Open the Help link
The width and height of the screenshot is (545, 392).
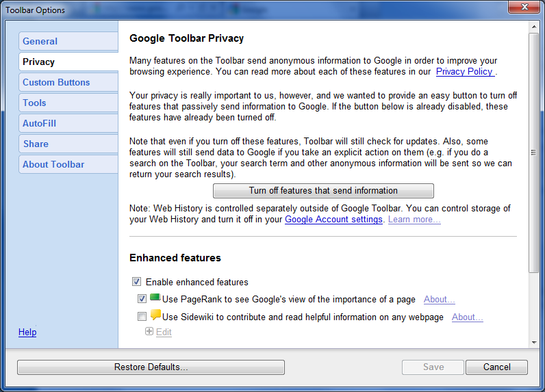click(x=27, y=332)
